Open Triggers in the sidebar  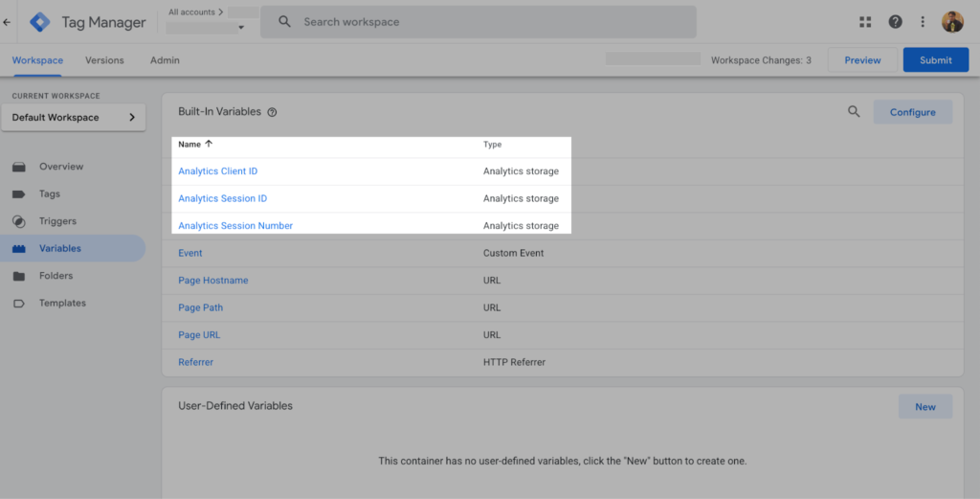pos(57,221)
